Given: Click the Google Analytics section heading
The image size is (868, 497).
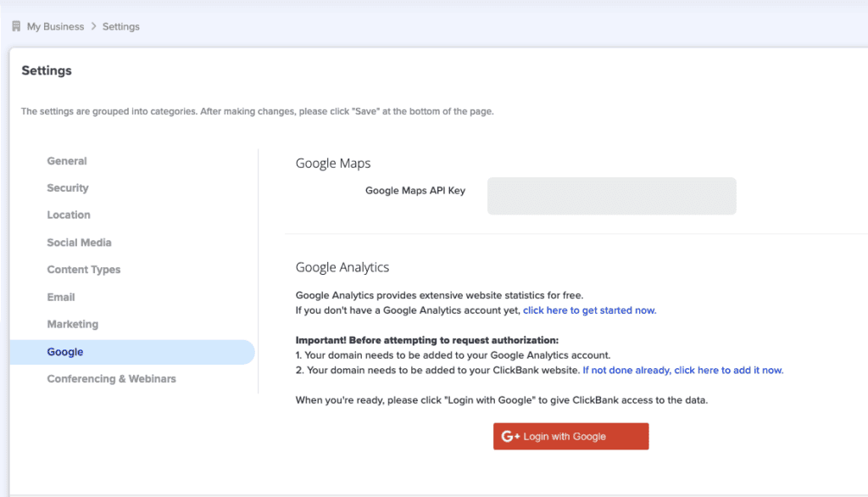Looking at the screenshot, I should (342, 267).
